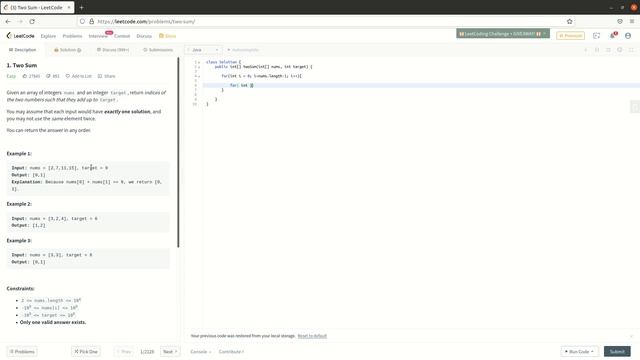Click the thumbs-up like icon

click(25, 76)
